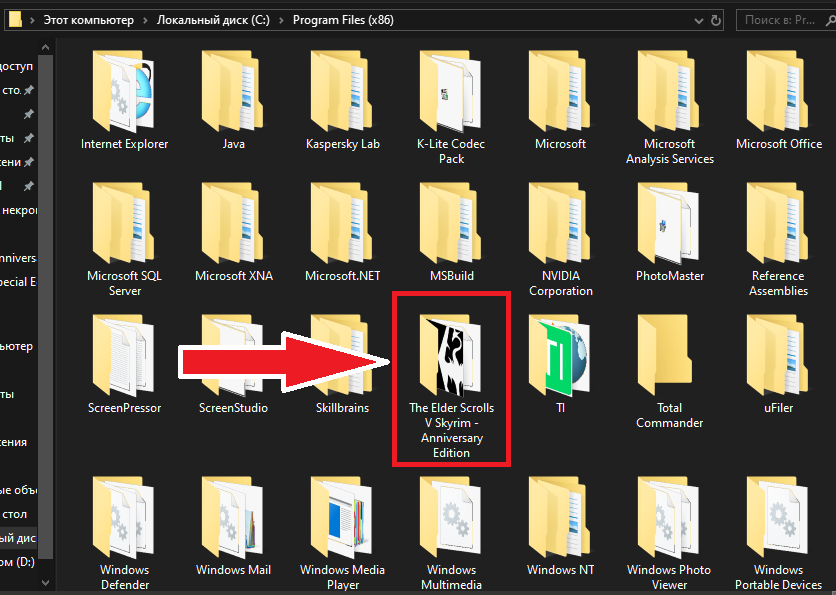
Task: Expand chevron before Этот компьютер breadcrumb
Action: 32,21
